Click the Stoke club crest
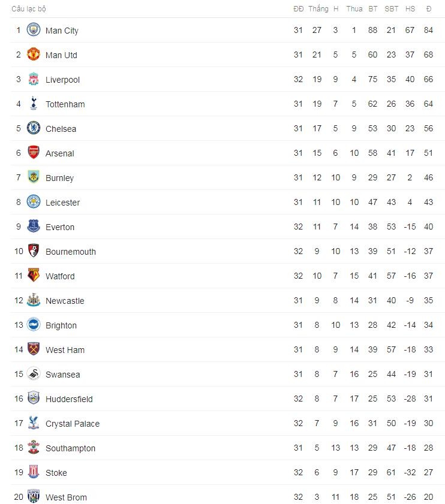This screenshot has height=504, width=445. click(x=34, y=473)
